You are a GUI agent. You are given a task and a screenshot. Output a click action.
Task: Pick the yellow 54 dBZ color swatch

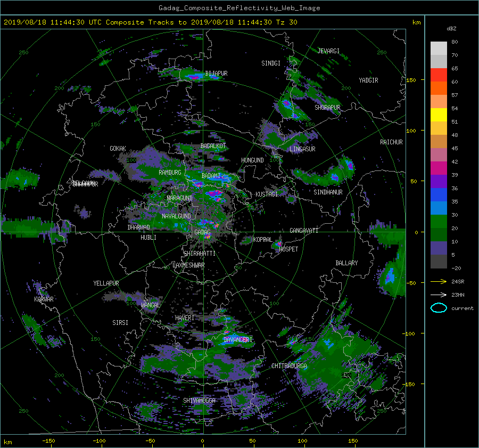point(439,115)
